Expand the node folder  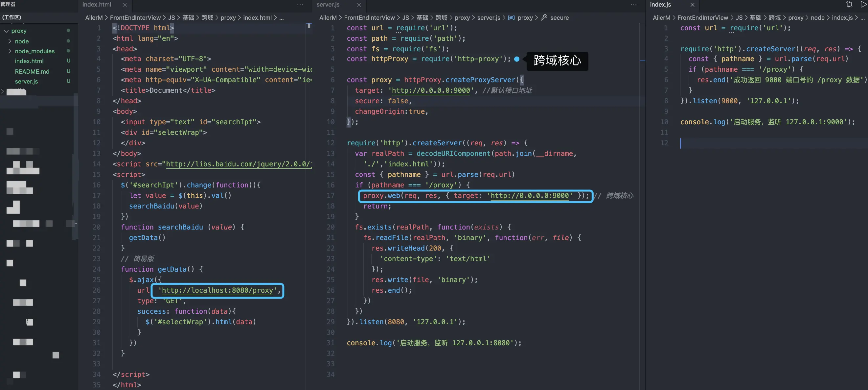click(x=10, y=41)
